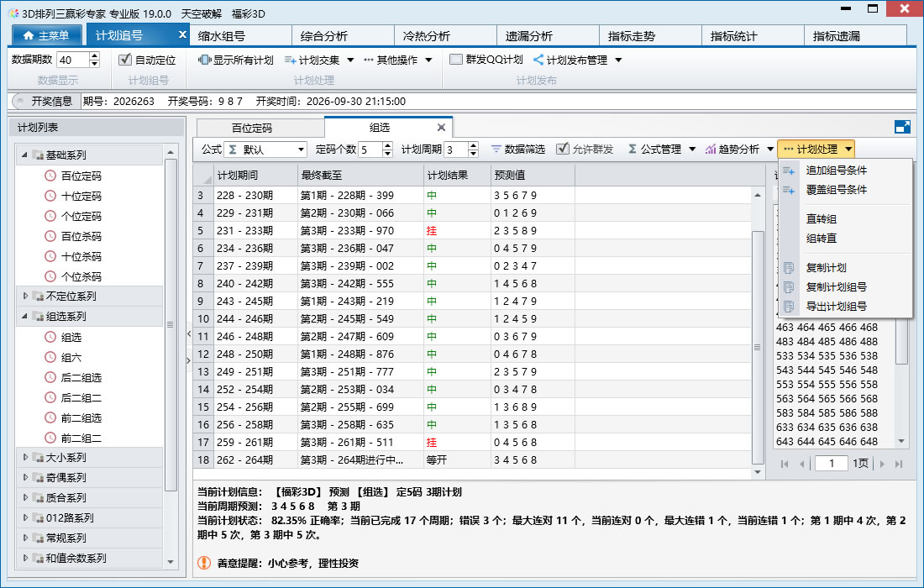Go to the next results page arrow
Viewport: 924px width, 588px height.
pos(882,464)
